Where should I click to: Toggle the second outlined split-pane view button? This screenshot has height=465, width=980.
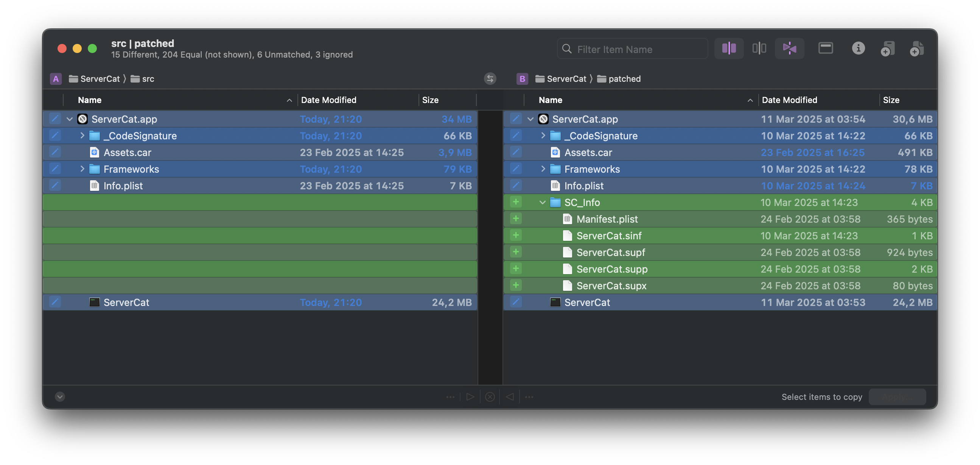pyautogui.click(x=759, y=48)
